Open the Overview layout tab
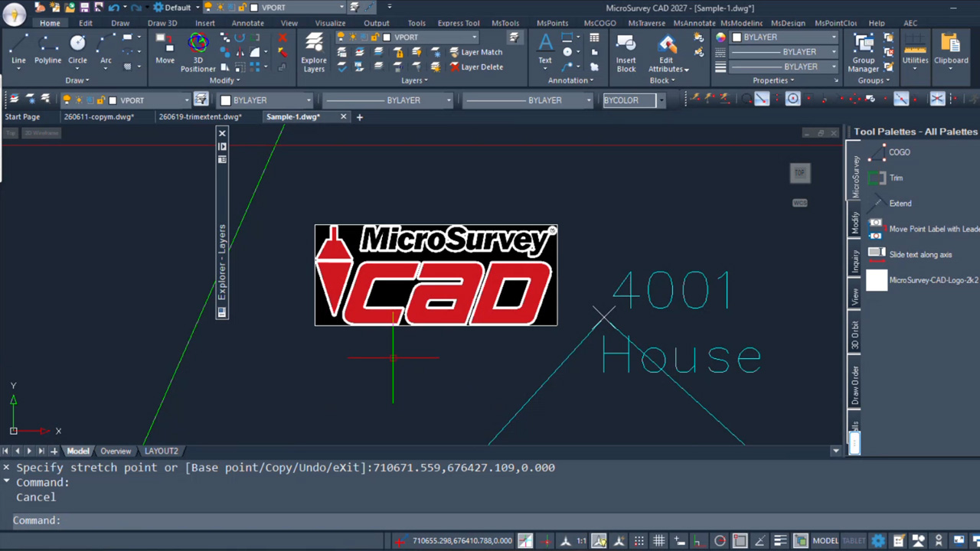The height and width of the screenshot is (551, 980). (116, 452)
